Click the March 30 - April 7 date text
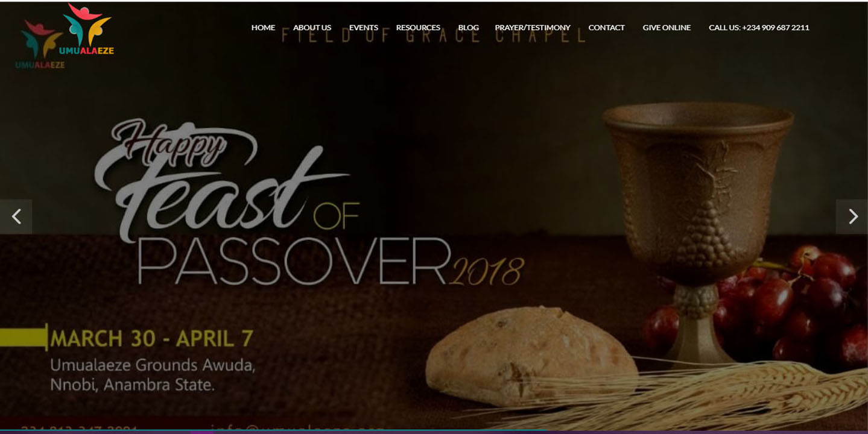Image resolution: width=868 pixels, height=434 pixels. 151,338
